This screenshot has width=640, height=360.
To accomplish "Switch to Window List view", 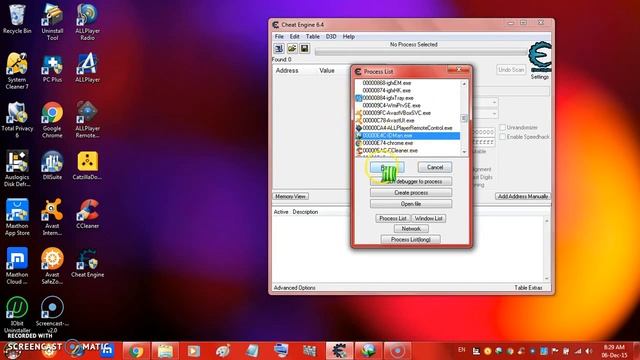I will click(x=429, y=218).
